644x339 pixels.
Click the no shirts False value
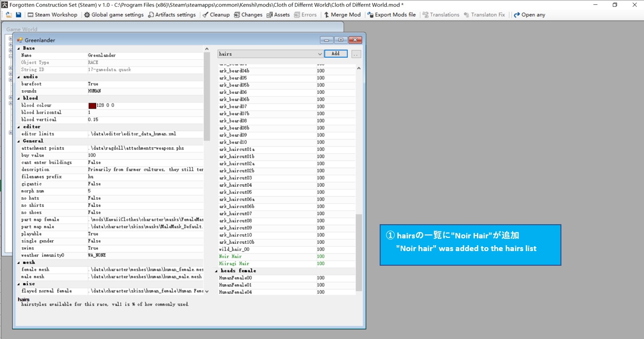94,205
